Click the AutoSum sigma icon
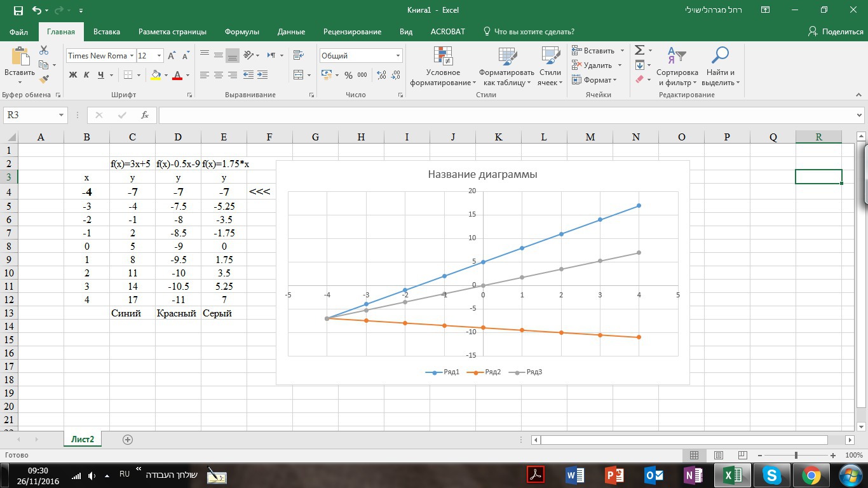 point(640,50)
